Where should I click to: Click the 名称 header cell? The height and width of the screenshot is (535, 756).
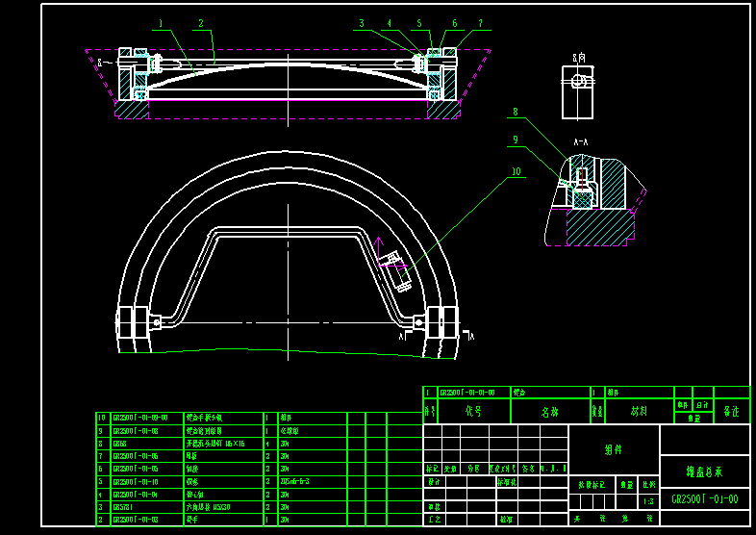(550, 412)
